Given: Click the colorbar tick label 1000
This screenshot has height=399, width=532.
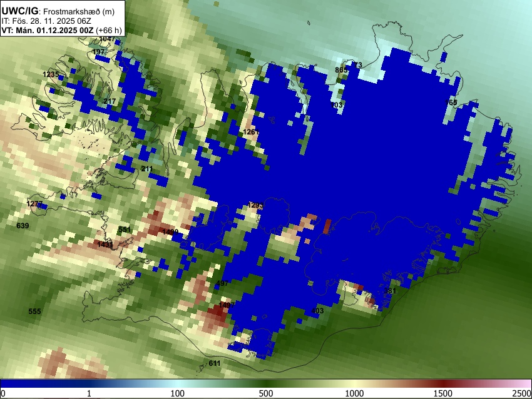Looking at the screenshot, I should pos(354,393).
